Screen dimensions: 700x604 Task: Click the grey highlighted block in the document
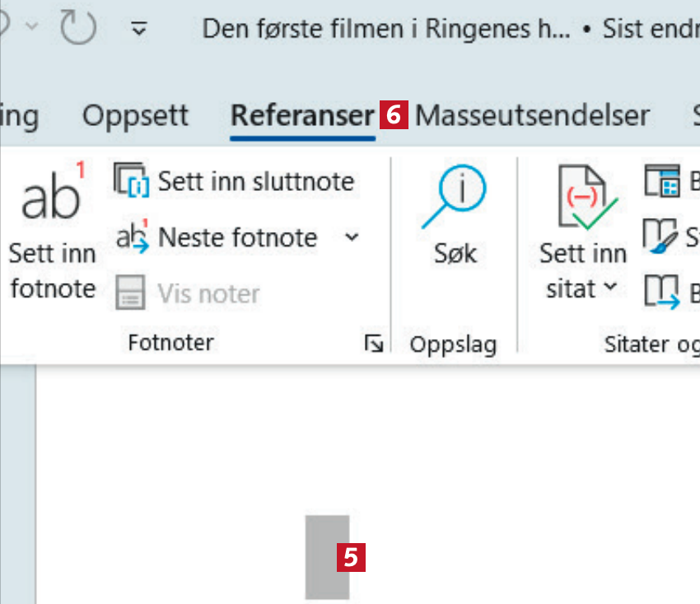click(x=327, y=557)
